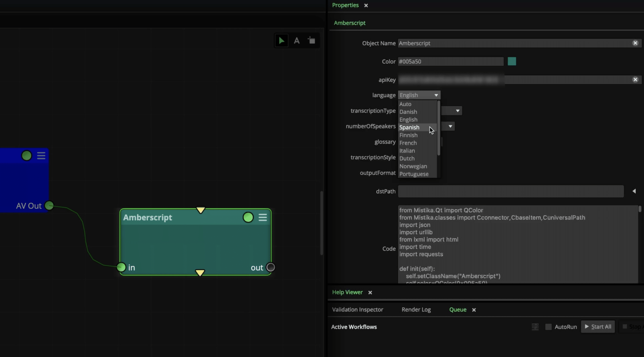The height and width of the screenshot is (357, 644).
Task: Clear the apiKey field with X icon
Action: point(635,80)
